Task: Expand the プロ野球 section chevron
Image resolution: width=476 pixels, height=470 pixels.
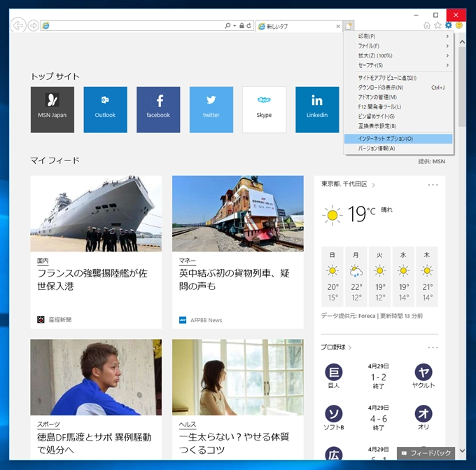Action: pos(350,347)
